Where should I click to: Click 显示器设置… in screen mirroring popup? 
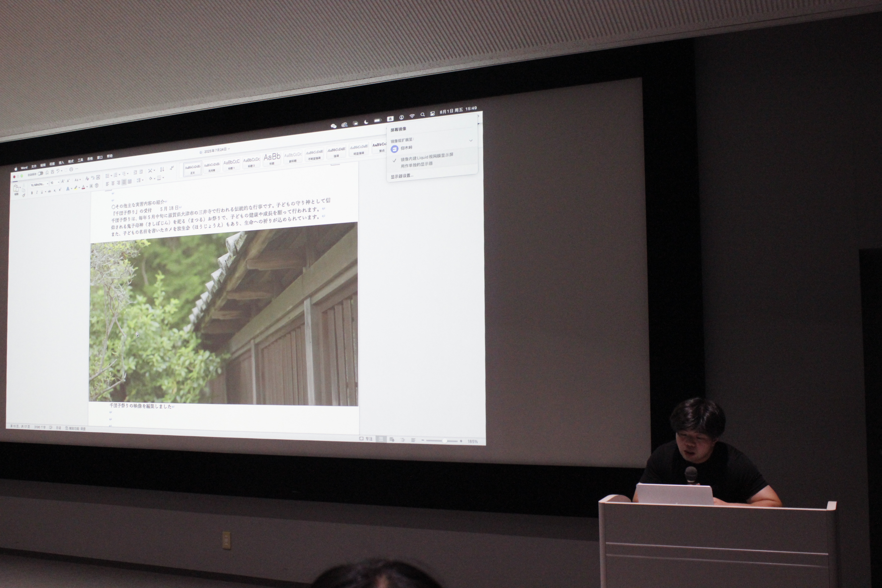pyautogui.click(x=402, y=176)
